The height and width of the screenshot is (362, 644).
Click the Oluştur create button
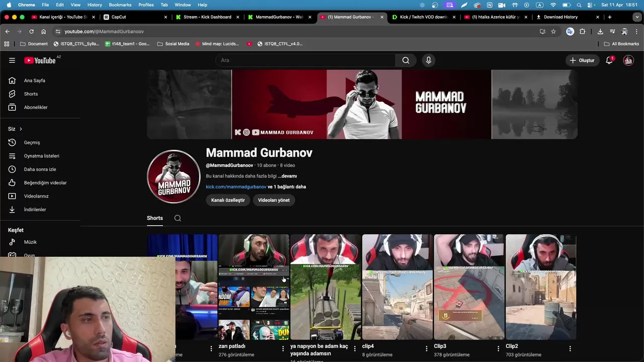point(582,60)
